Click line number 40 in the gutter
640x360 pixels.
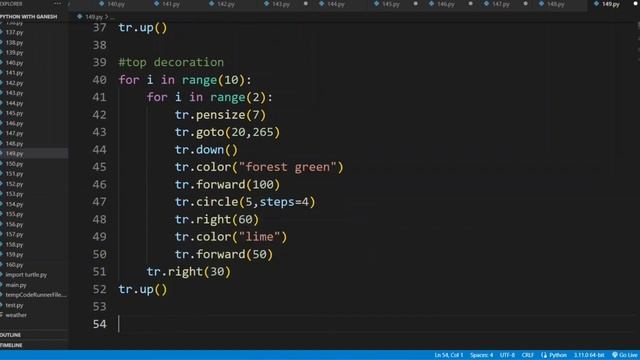[x=99, y=80]
